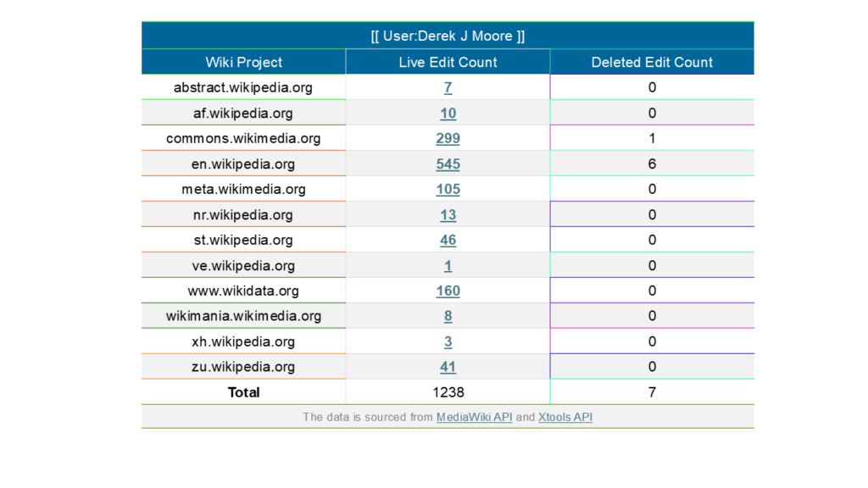868x488 pixels.
Task: Click deleted count 0 for zu.wikipedia.org
Action: pyautogui.click(x=652, y=366)
